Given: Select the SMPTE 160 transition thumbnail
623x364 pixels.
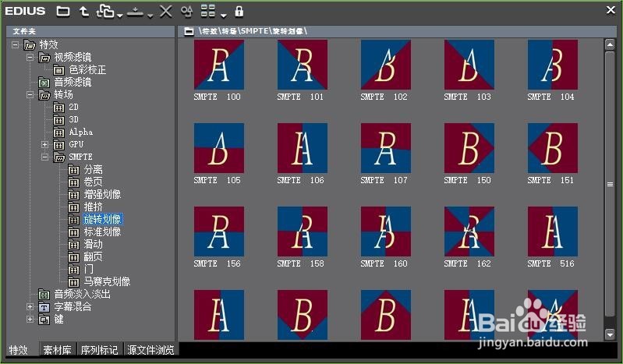Looking at the screenshot, I should [385, 231].
